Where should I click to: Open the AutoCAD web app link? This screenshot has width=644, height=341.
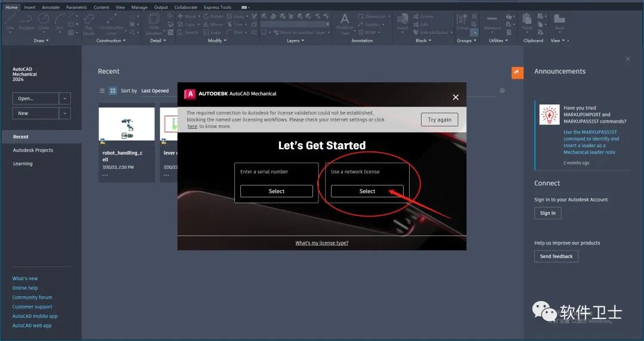pos(32,326)
